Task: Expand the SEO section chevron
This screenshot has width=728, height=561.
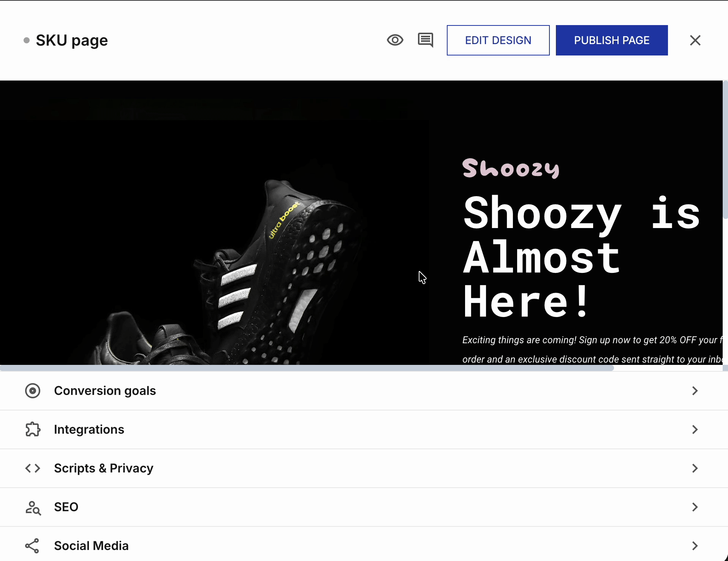Action: tap(695, 507)
